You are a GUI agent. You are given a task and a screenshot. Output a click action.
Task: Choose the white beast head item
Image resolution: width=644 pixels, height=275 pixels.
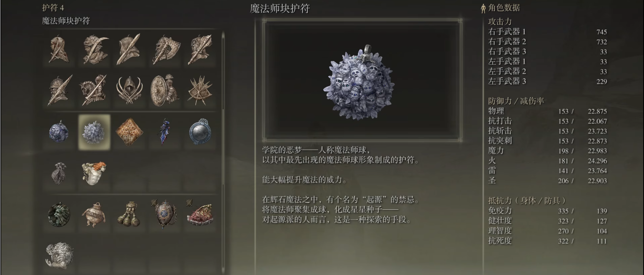pyautogui.click(x=59, y=255)
